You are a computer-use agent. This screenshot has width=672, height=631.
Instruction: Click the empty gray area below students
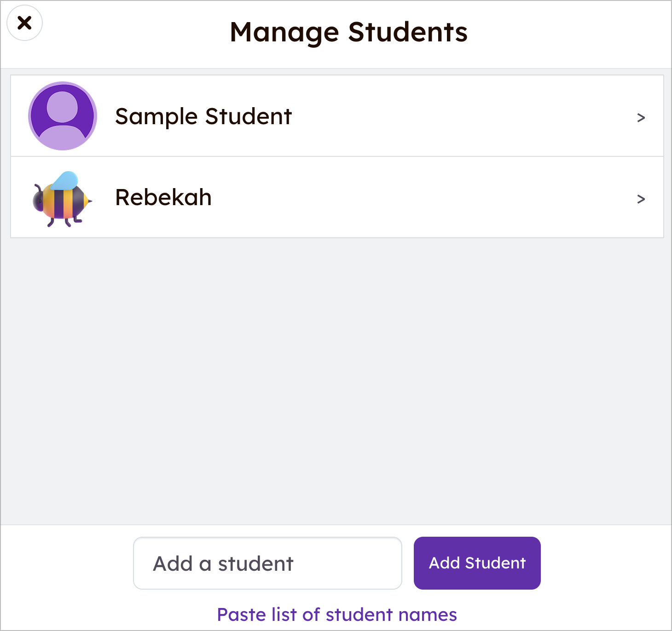tap(336, 381)
